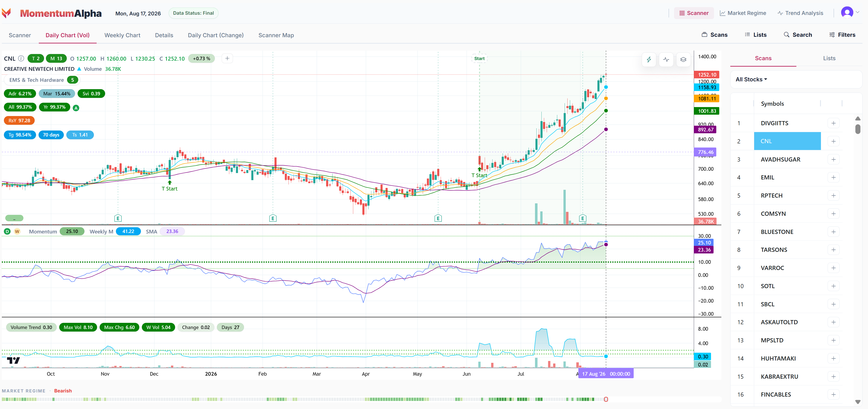Click the Symbols column header
868x409 pixels.
coord(772,104)
